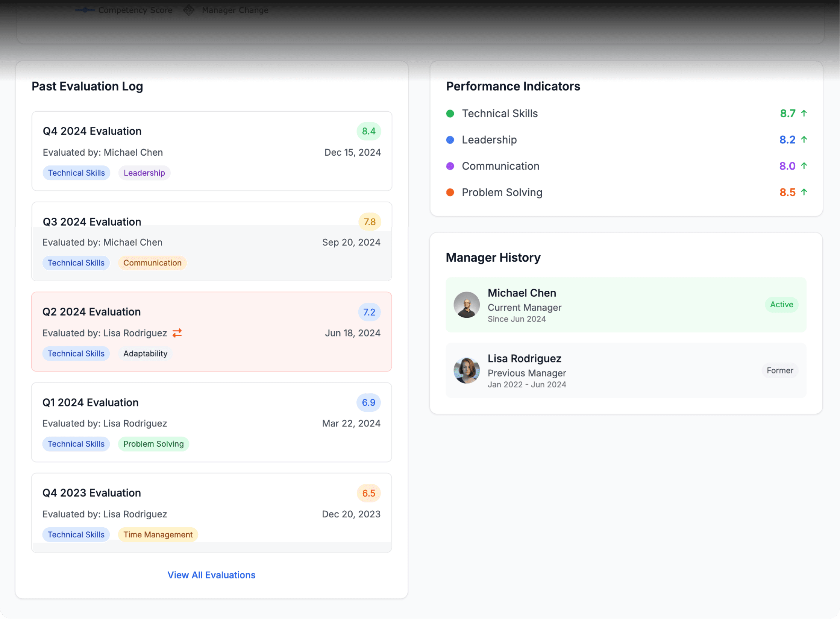This screenshot has height=619, width=840.
Task: Click Technical Skills upward trend arrow
Action: coord(804,113)
